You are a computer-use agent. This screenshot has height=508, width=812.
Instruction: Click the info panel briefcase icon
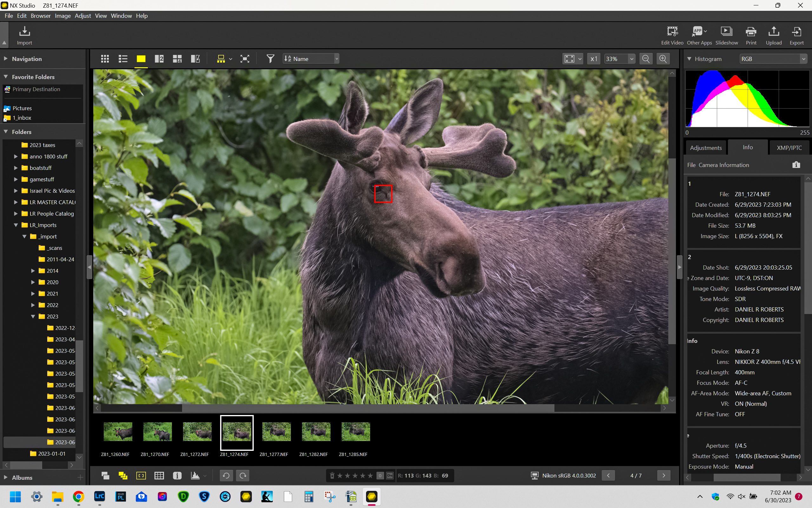click(796, 165)
